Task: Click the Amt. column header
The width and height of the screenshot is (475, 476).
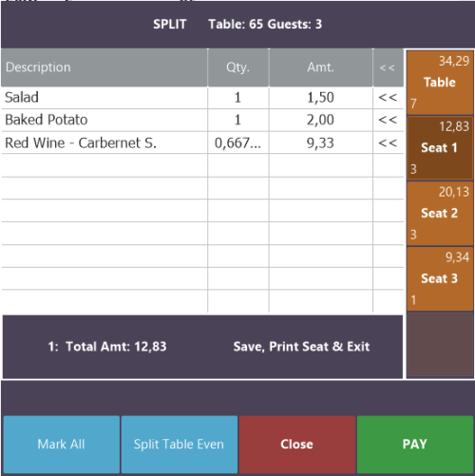Action: tap(321, 67)
